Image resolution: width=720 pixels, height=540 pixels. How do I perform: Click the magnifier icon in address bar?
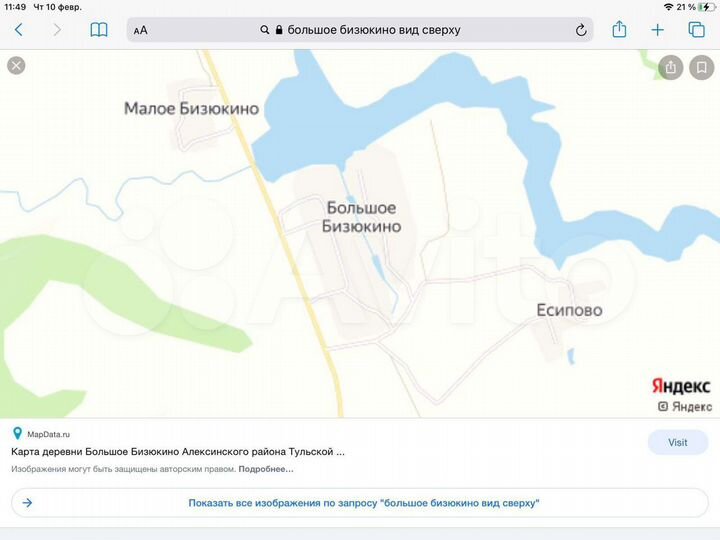click(264, 30)
